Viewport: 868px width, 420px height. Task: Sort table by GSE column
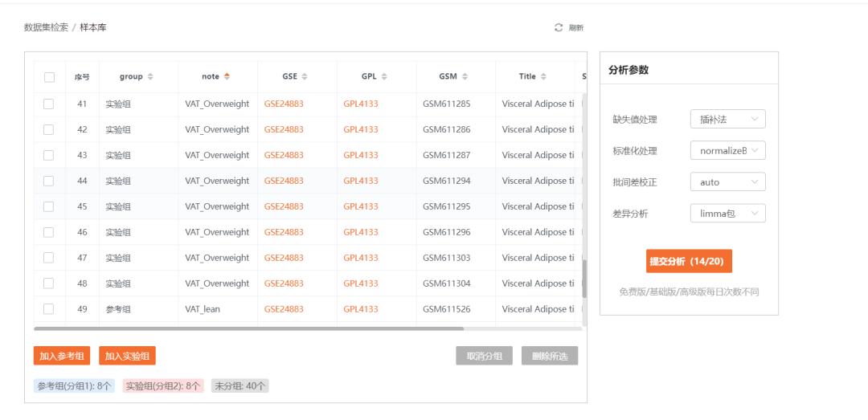click(x=305, y=77)
